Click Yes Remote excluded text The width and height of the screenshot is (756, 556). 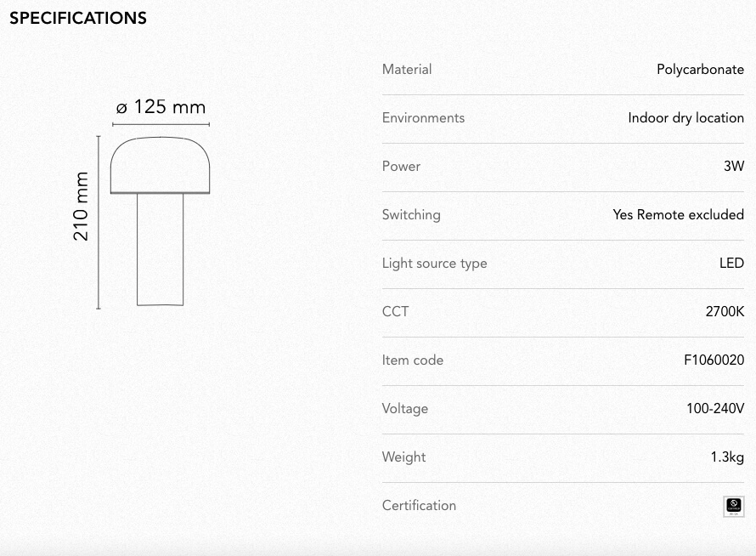(678, 214)
